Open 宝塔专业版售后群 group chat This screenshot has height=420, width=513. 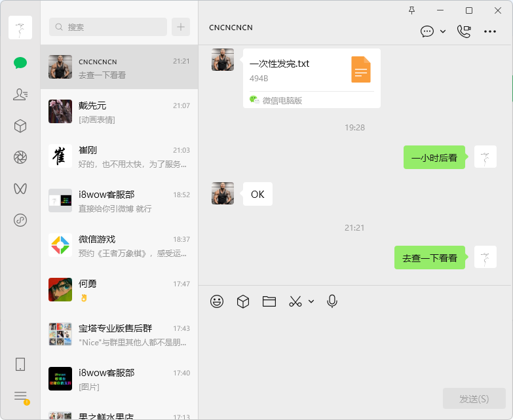click(119, 334)
